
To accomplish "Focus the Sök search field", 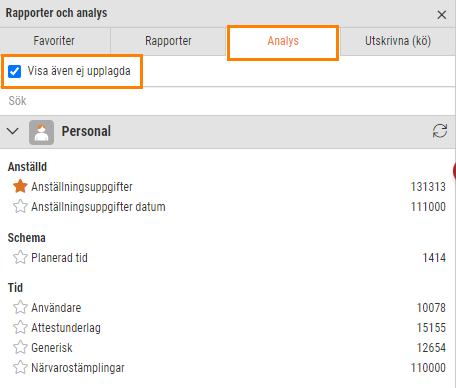I will pos(228,101).
